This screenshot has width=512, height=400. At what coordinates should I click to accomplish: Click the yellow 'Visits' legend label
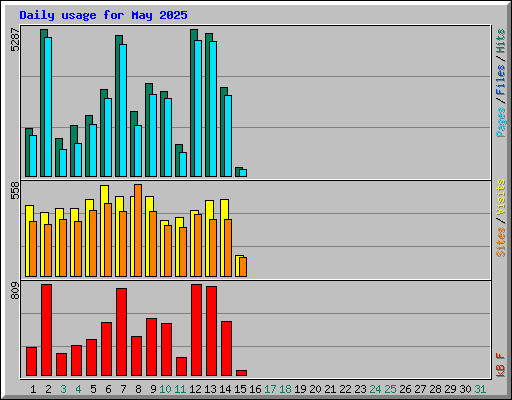[501, 197]
